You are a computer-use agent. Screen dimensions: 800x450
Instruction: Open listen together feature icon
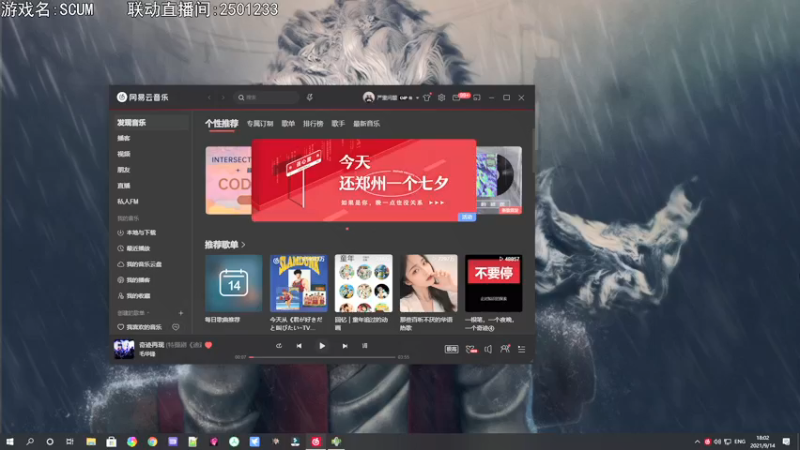(505, 349)
